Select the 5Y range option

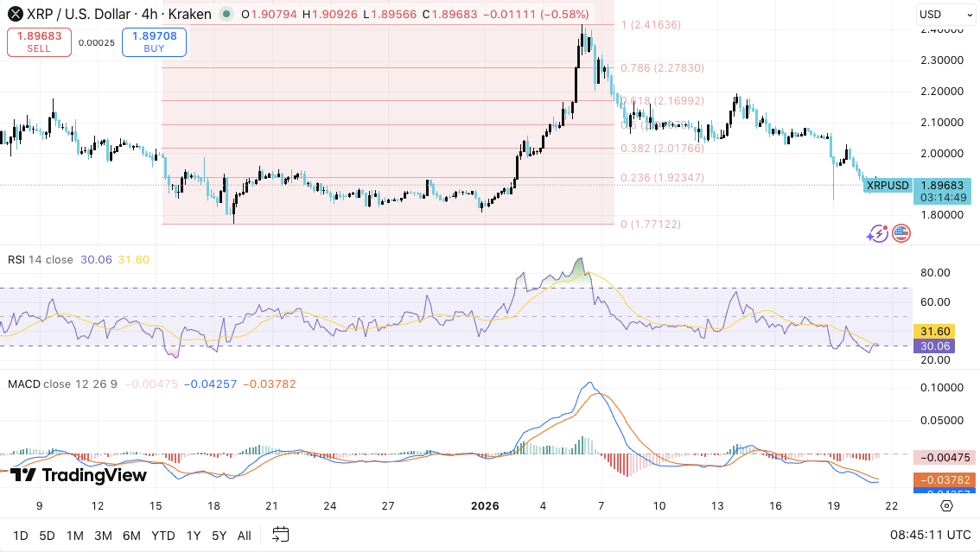(218, 536)
